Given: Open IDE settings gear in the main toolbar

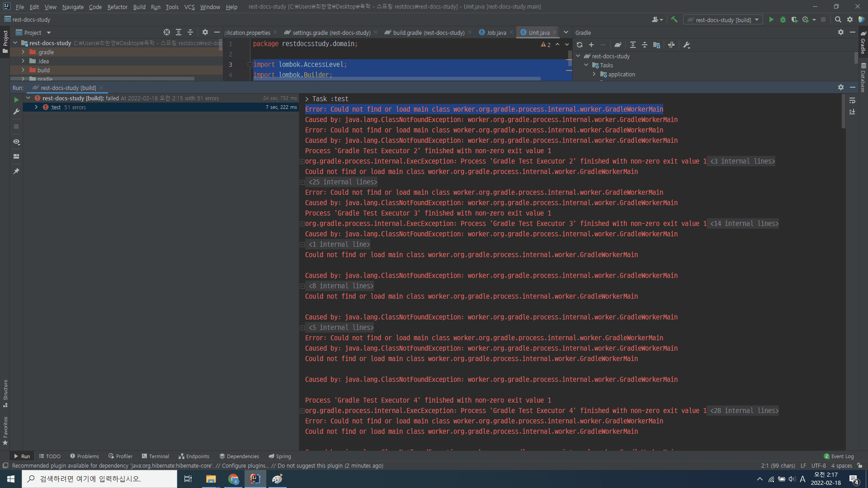Looking at the screenshot, I should point(850,19).
